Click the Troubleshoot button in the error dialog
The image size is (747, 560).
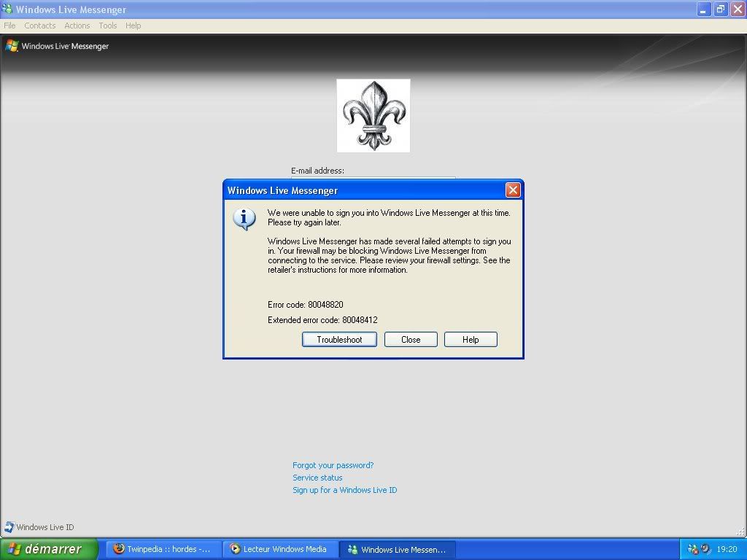(339, 340)
